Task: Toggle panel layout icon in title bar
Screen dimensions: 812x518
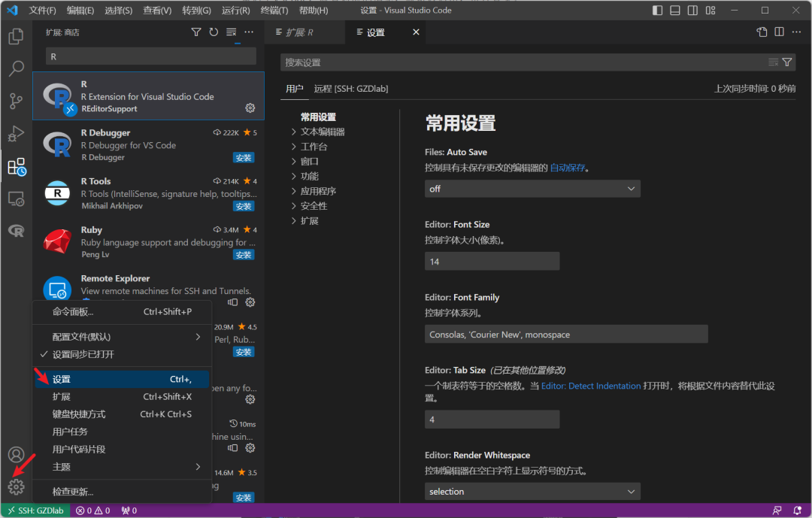Action: [674, 11]
